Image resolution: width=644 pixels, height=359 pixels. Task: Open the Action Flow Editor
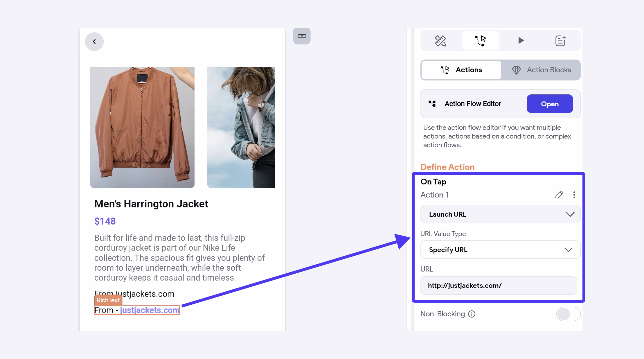pos(550,104)
